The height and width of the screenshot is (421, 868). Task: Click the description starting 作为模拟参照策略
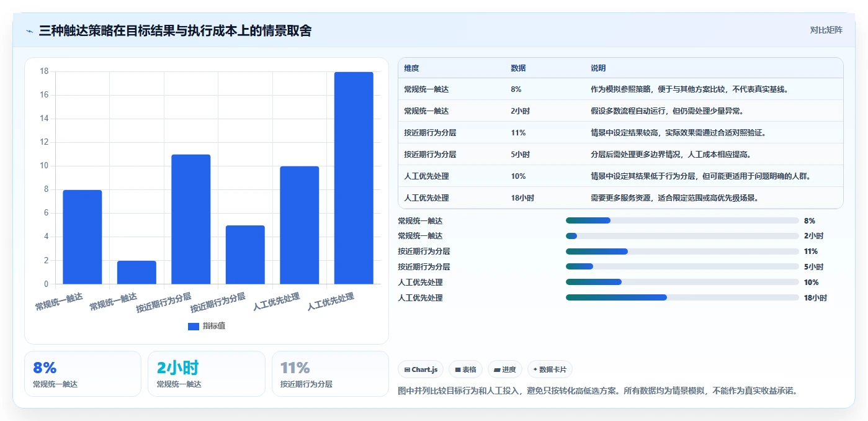[689, 89]
